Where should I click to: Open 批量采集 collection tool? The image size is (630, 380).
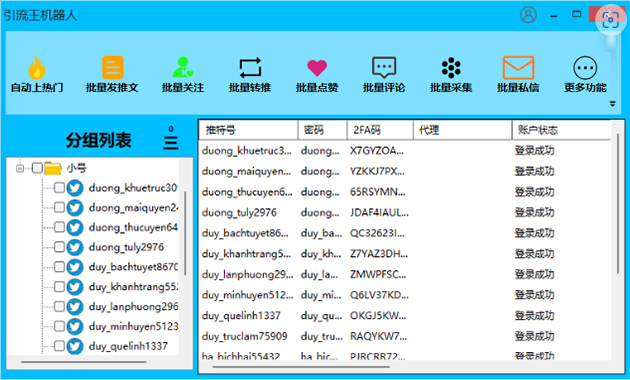point(451,74)
